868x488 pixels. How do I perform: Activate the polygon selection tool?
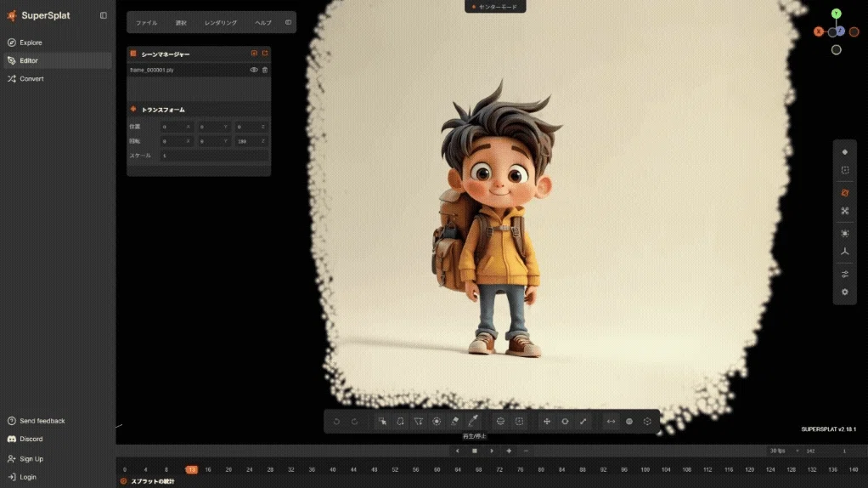pyautogui.click(x=419, y=422)
